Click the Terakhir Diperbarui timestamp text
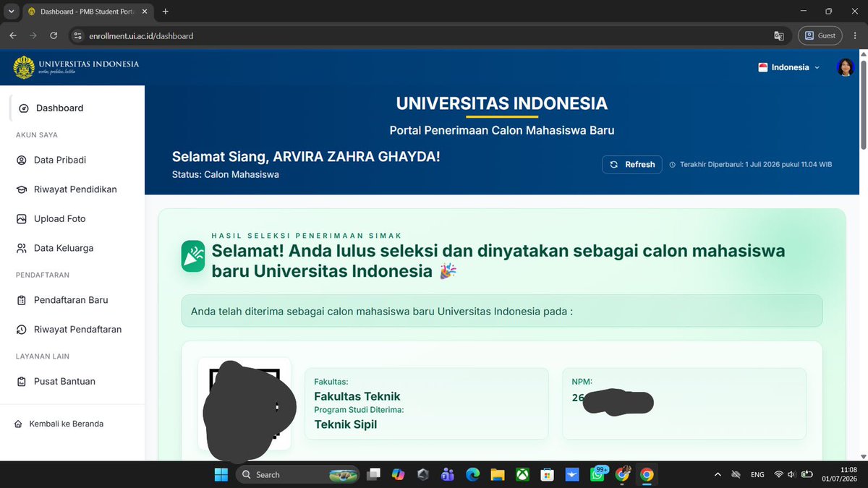 click(x=756, y=165)
